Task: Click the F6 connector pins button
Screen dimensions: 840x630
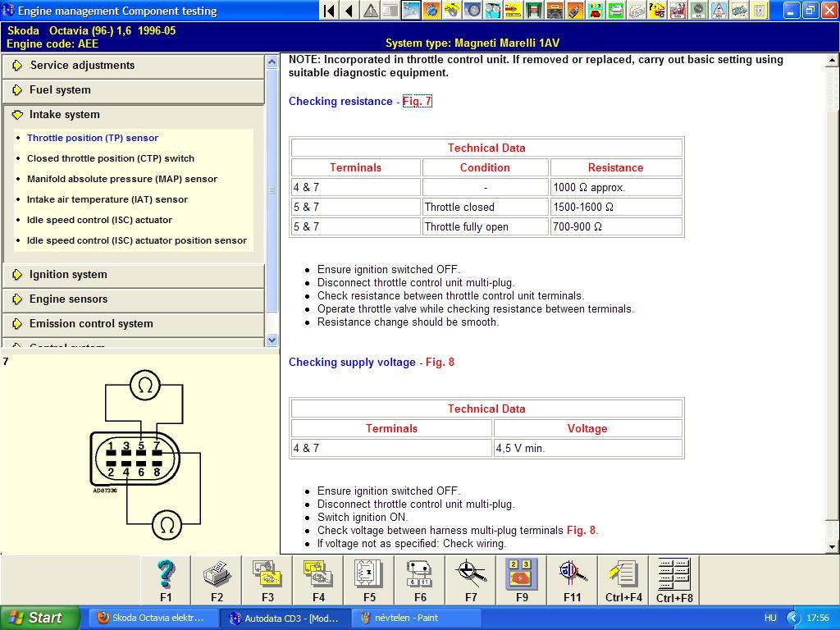Action: 420,581
